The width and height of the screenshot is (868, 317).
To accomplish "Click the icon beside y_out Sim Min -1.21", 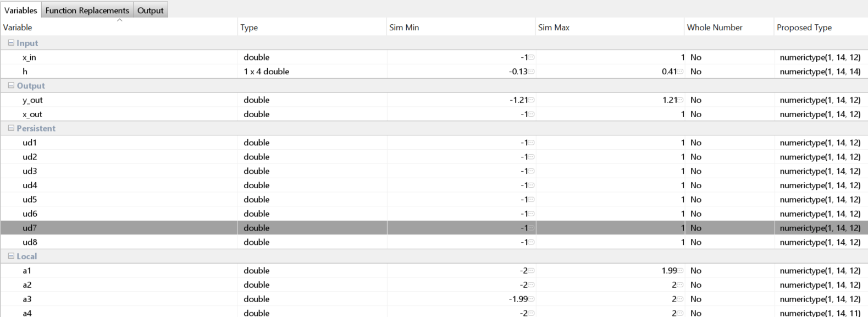I will (532, 100).
